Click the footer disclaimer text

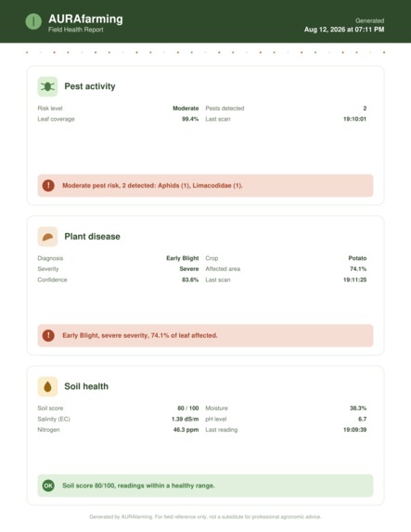205,517
